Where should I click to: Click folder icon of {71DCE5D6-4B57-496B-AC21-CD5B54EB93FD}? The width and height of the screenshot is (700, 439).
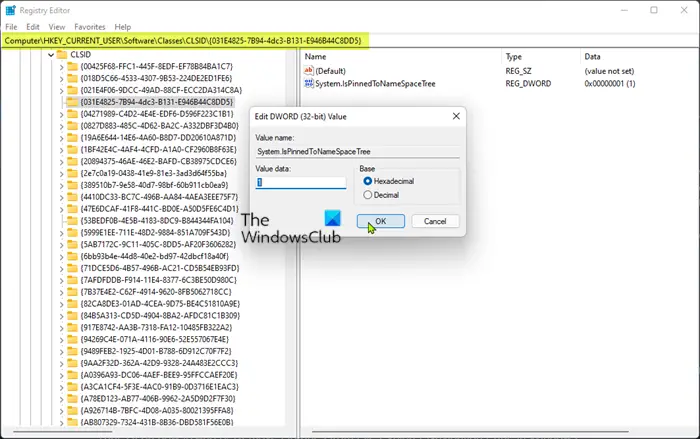(72, 268)
